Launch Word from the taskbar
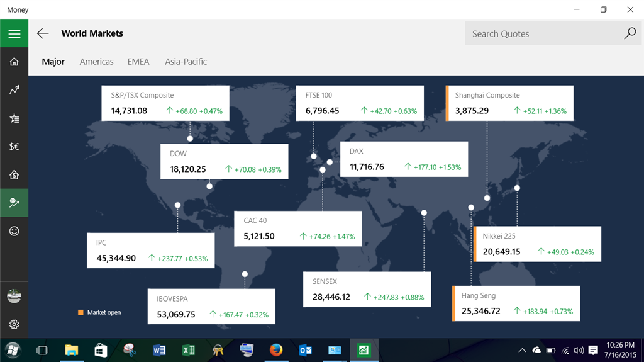The image size is (644, 362). [x=159, y=351]
